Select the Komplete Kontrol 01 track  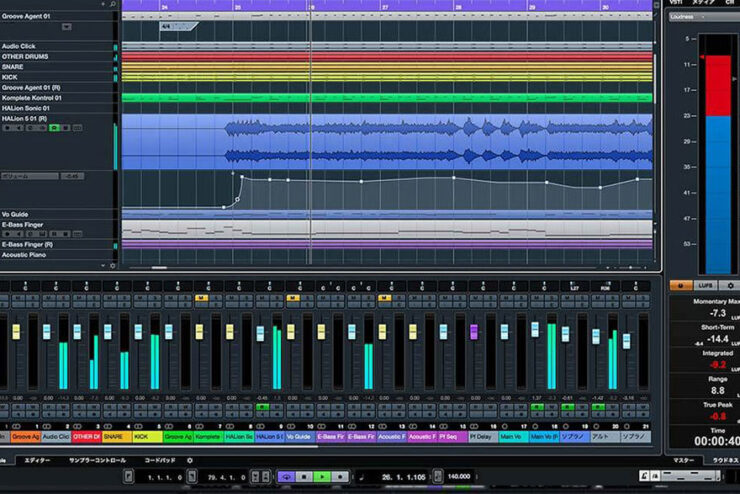click(x=57, y=98)
